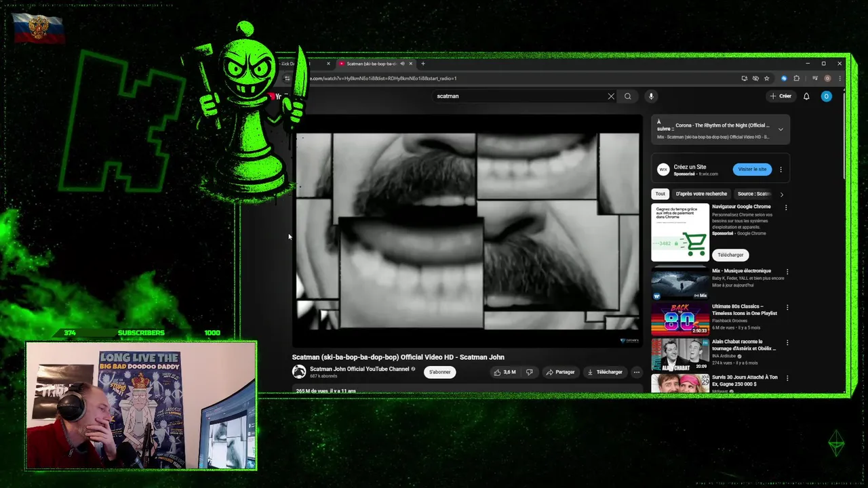Click Visiter le site for Wix
This screenshot has height=488, width=868.
pos(752,169)
